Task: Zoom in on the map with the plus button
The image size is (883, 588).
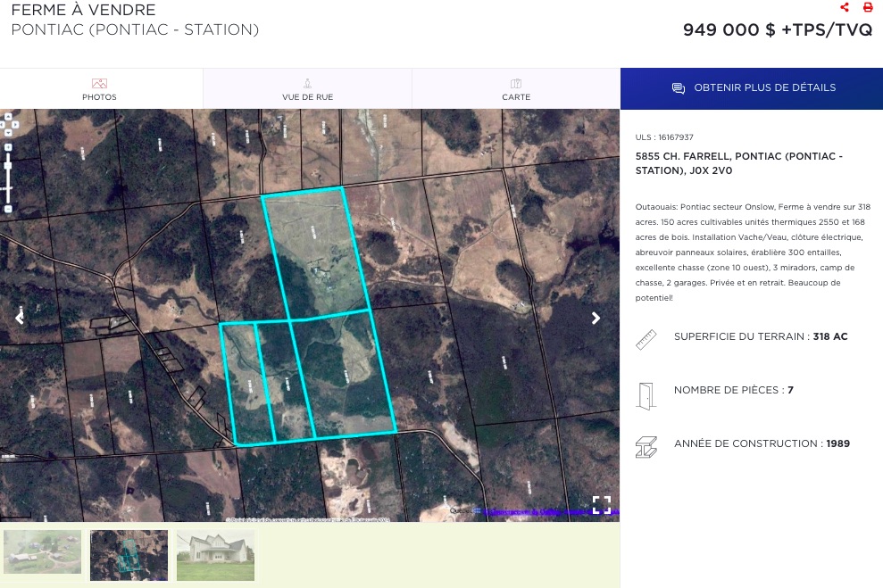Action: click(8, 147)
